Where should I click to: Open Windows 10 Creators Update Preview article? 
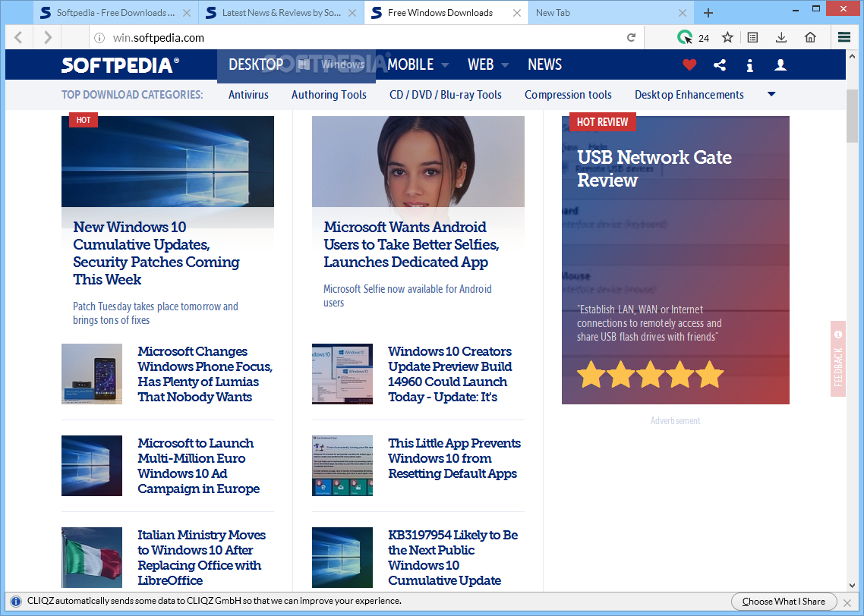click(x=449, y=374)
